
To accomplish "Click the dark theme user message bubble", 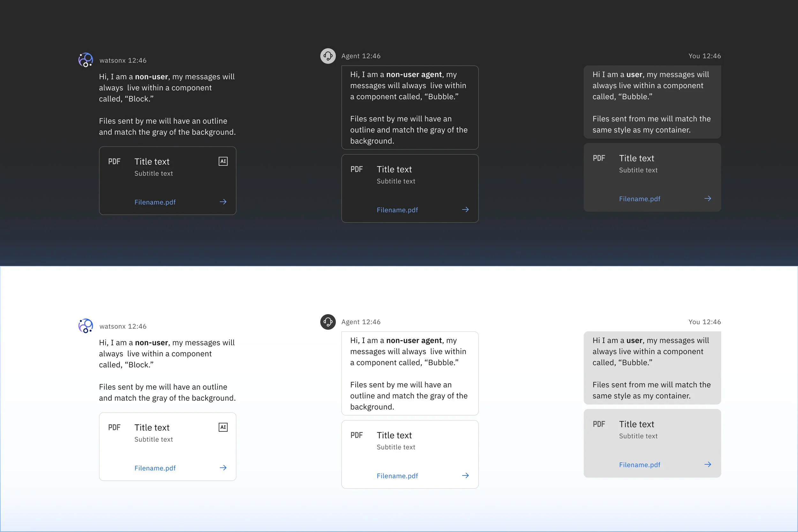I will click(x=652, y=102).
